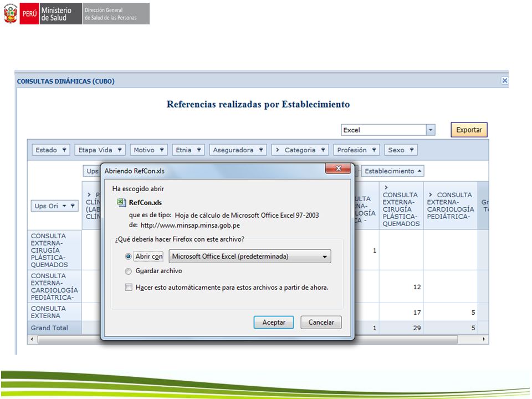Click the cell value '17'

[417, 313]
